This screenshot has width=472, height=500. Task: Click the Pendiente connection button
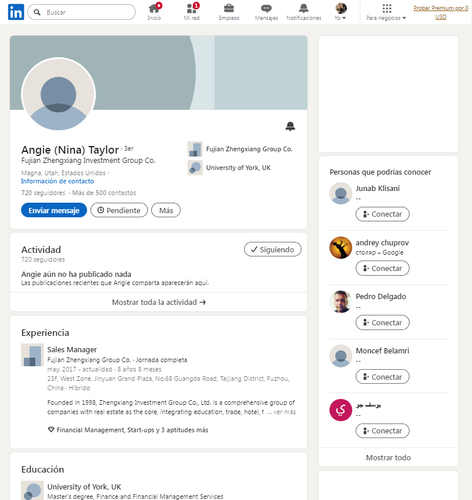(x=119, y=210)
